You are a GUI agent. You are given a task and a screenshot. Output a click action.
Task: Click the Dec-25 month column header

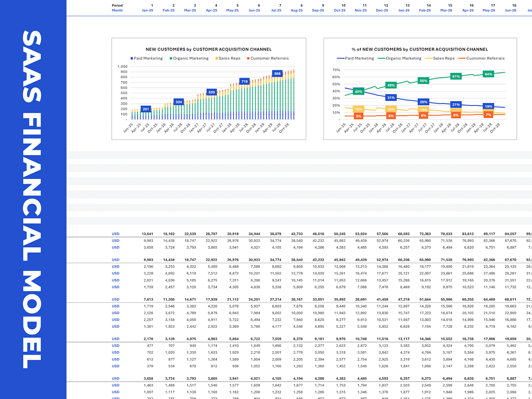(x=382, y=11)
